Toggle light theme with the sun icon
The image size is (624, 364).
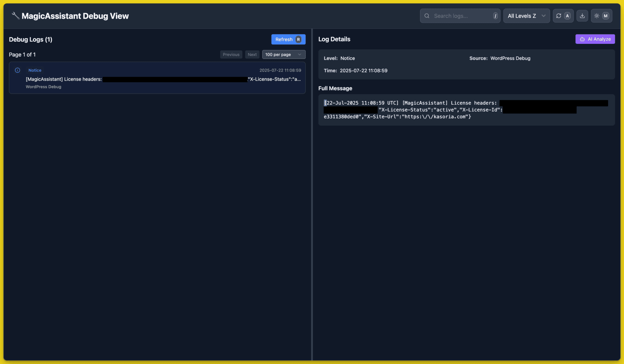pos(597,16)
